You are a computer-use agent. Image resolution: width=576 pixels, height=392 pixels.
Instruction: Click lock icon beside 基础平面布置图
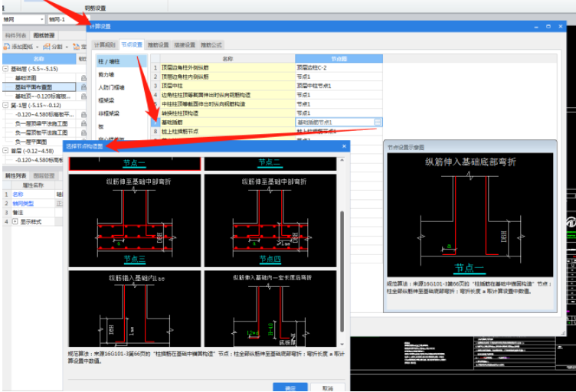83,87
